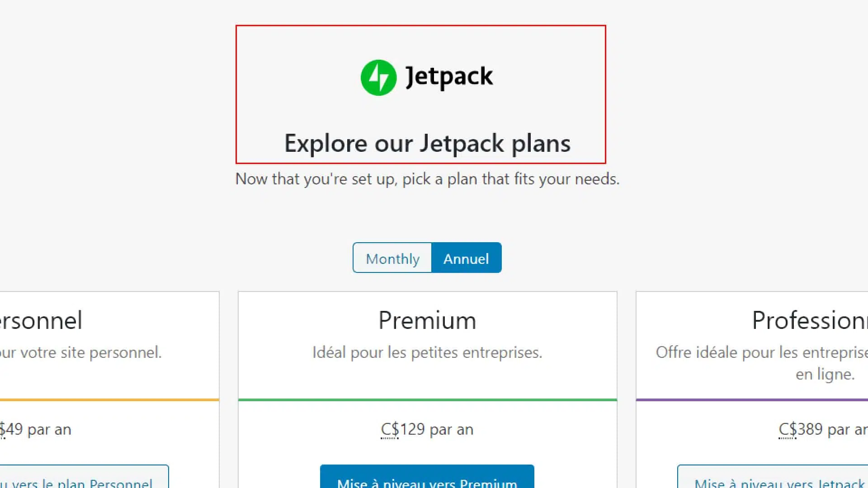Click the 'pick a plan' subtitle text

point(427,179)
